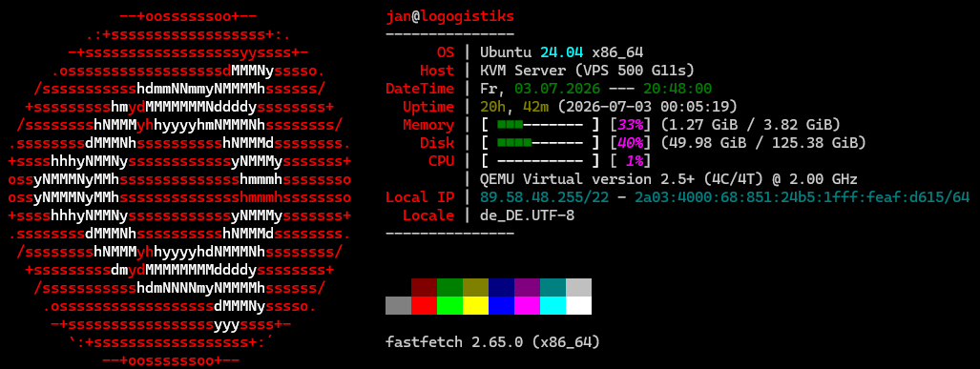Click the dark green color swatch
Image resolution: width=980 pixels, height=369 pixels.
pyautogui.click(x=449, y=287)
